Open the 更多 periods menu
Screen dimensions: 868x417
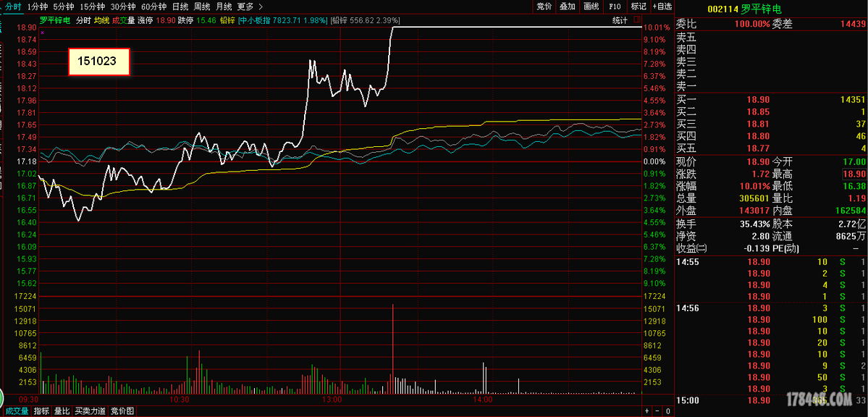[245, 7]
